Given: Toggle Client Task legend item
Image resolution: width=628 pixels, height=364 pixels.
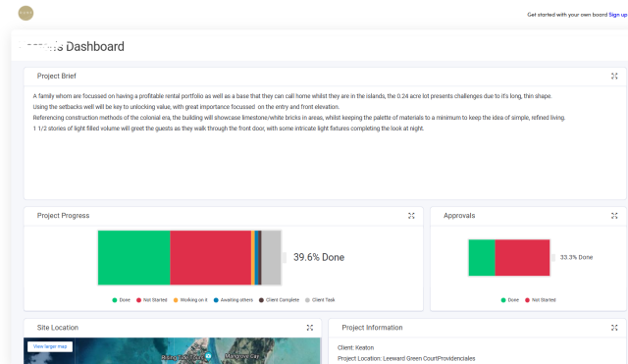Looking at the screenshot, I should point(320,300).
